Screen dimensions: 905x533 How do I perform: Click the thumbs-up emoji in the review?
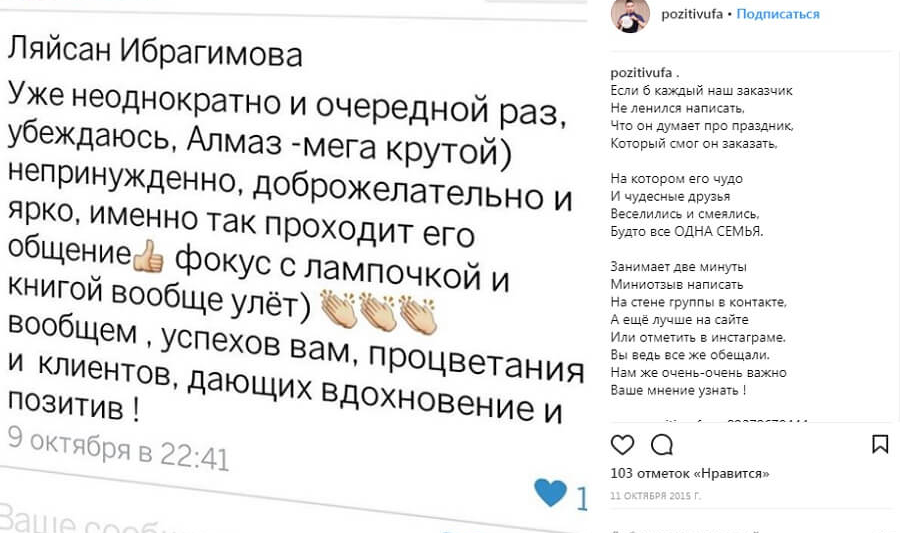(x=148, y=260)
